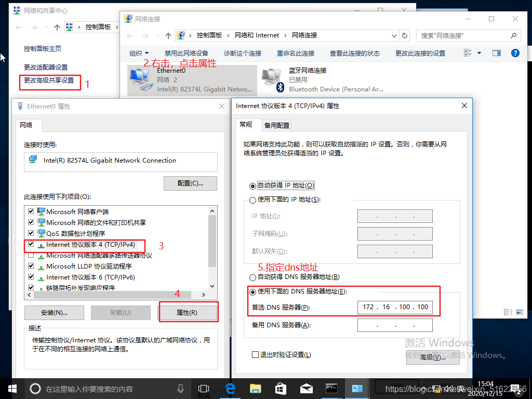Screen dimensions: 532x399
Task: Select 自动获得 IP 地址 radio button
Action: coord(252,186)
